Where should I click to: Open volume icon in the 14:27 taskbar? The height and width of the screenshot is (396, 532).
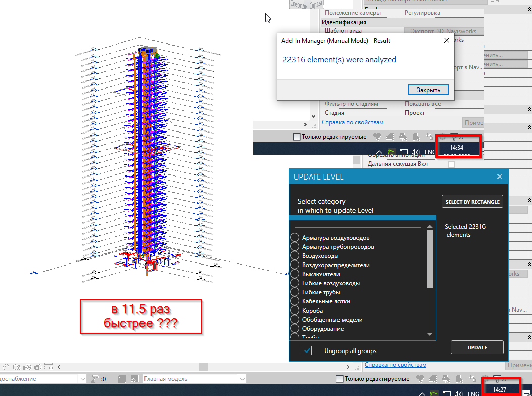[458, 393]
